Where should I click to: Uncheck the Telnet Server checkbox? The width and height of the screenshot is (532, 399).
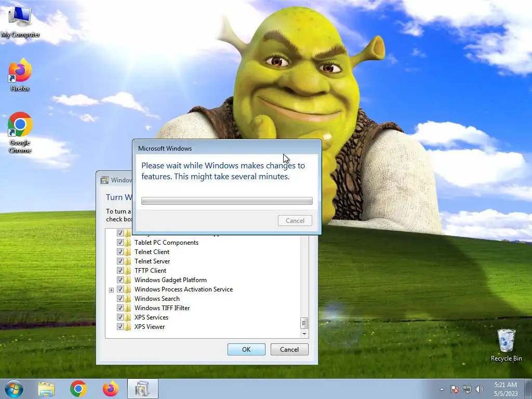click(120, 261)
